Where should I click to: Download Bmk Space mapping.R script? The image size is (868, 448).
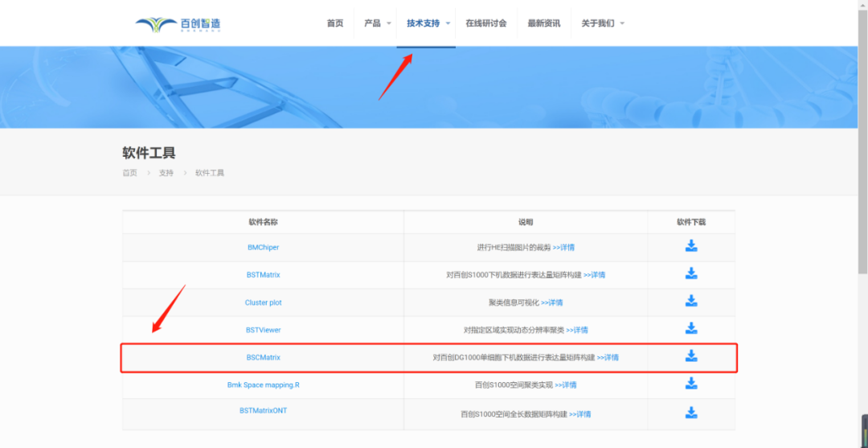(691, 384)
